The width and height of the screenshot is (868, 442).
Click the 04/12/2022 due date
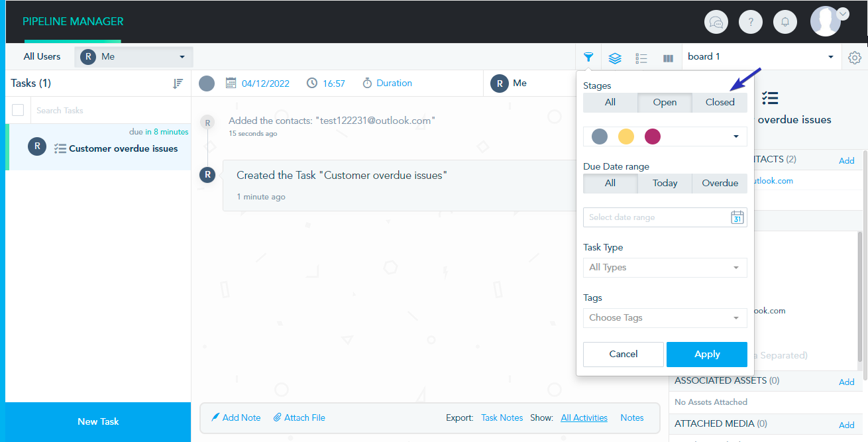tap(266, 83)
